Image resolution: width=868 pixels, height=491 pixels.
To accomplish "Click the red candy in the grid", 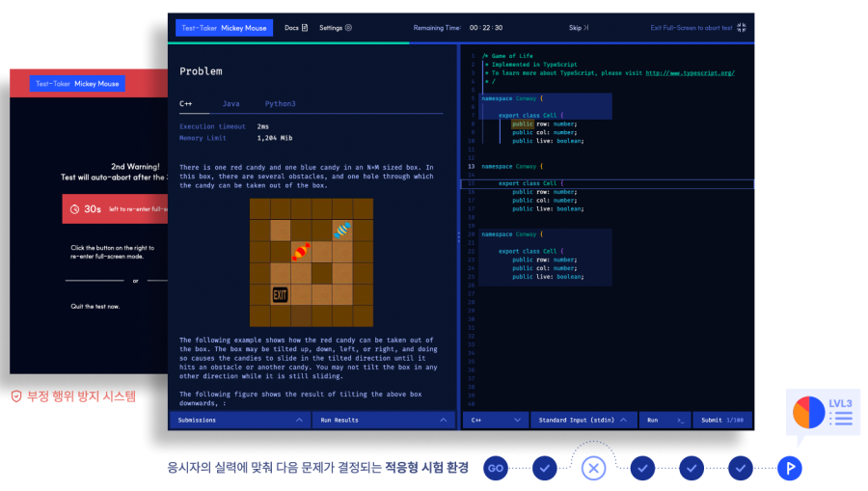I will click(301, 252).
